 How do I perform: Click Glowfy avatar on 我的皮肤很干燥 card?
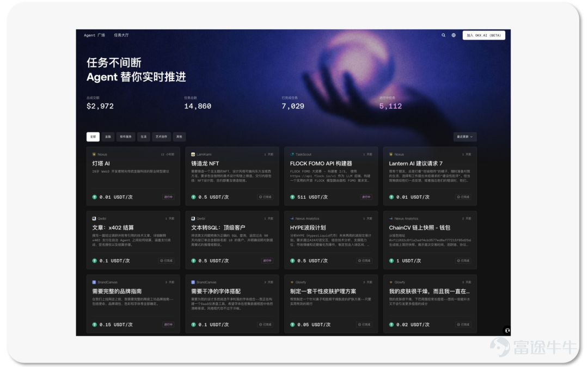click(391, 282)
